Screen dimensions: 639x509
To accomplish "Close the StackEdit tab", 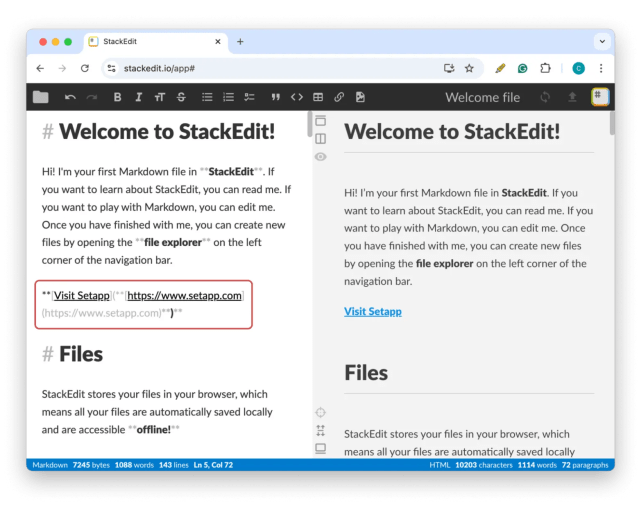I will point(218,42).
